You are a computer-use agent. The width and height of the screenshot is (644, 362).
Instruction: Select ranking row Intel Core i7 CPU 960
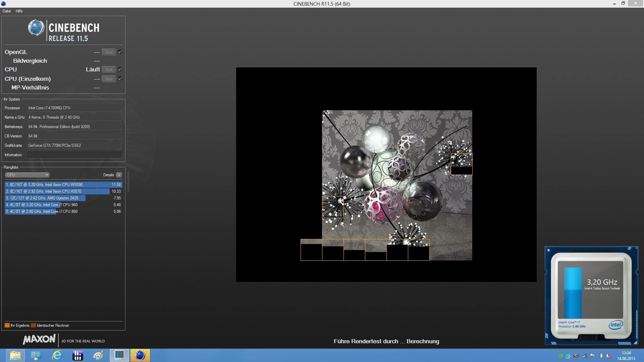[x=63, y=205]
